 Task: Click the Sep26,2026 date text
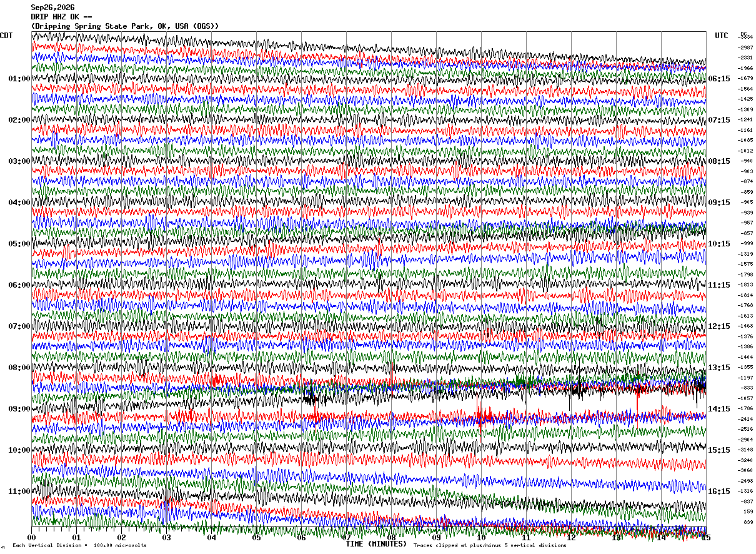point(52,8)
